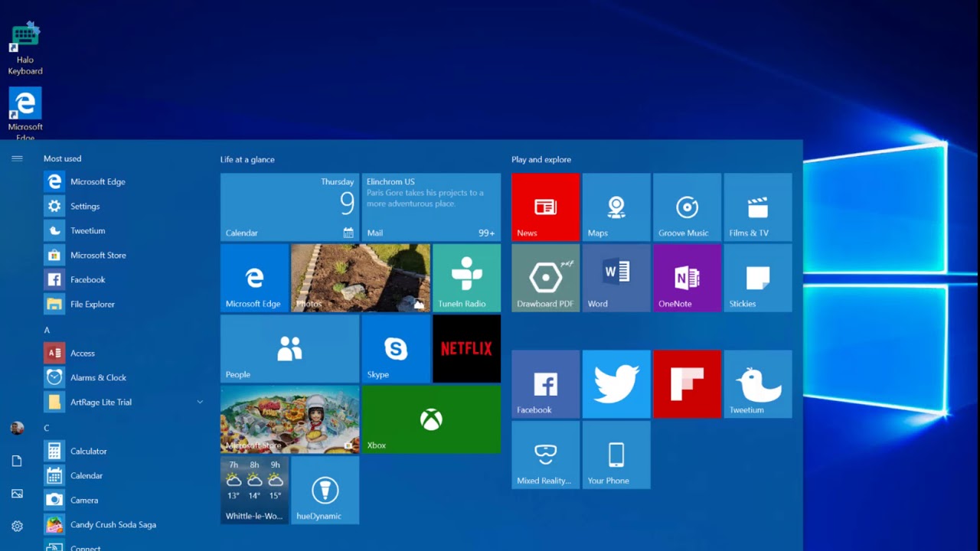Viewport: 980px width, 551px height.
Task: Open the red Flipboard tile
Action: 687,384
